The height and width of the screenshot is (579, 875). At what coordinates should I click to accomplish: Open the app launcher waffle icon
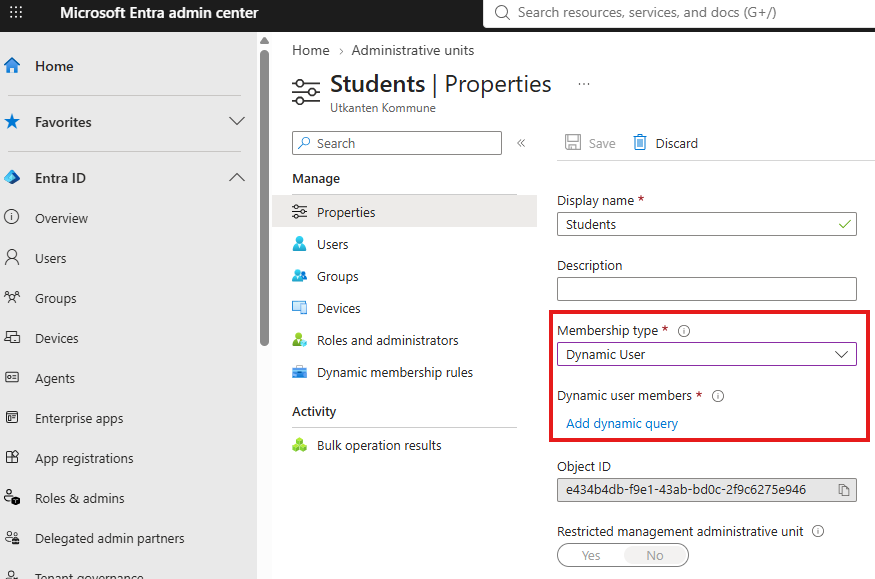point(16,12)
